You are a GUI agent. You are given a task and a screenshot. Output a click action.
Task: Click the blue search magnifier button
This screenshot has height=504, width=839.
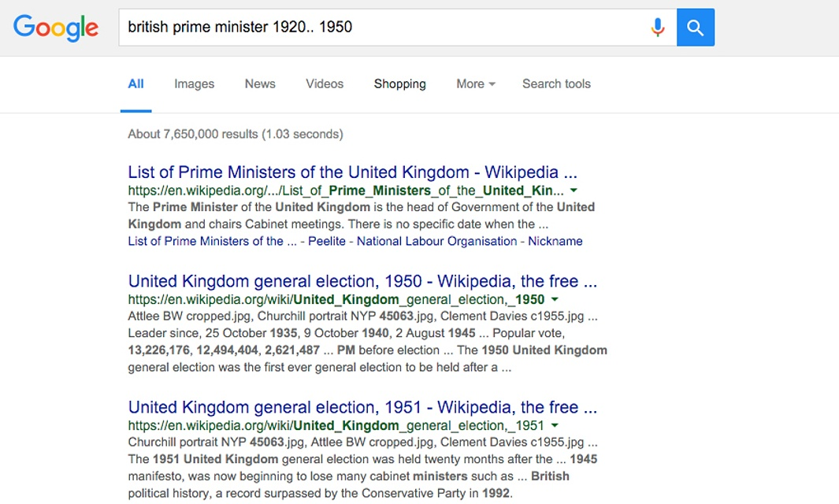695,28
